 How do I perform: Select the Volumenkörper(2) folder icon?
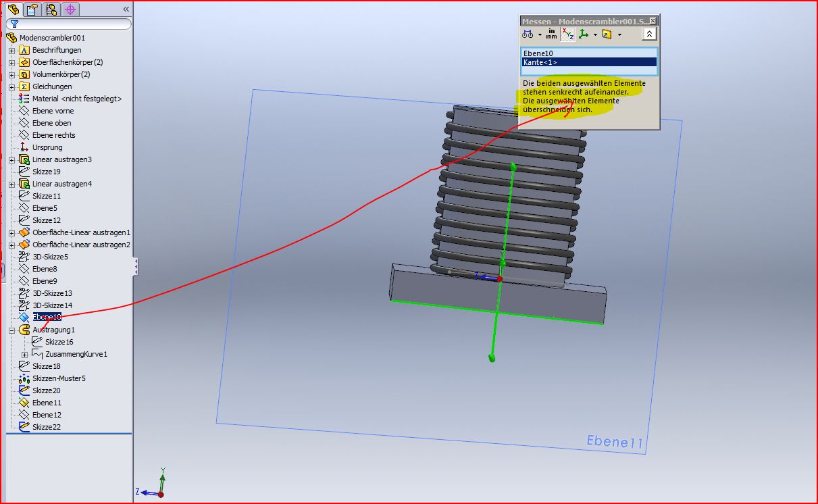tap(24, 74)
